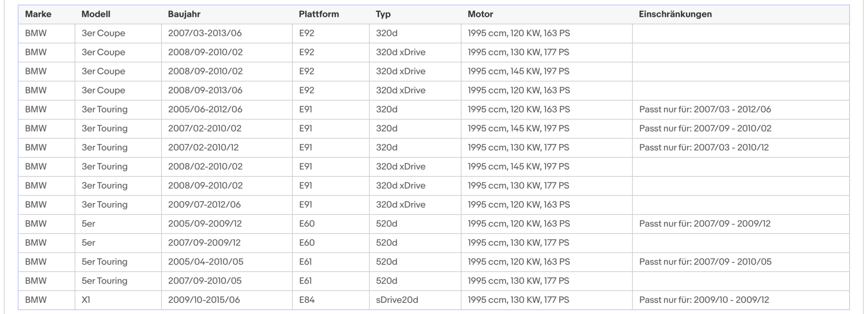This screenshot has width=868, height=314.
Task: Click Plattform cell in 2007/09-2010/05 row
Action: 331,281
